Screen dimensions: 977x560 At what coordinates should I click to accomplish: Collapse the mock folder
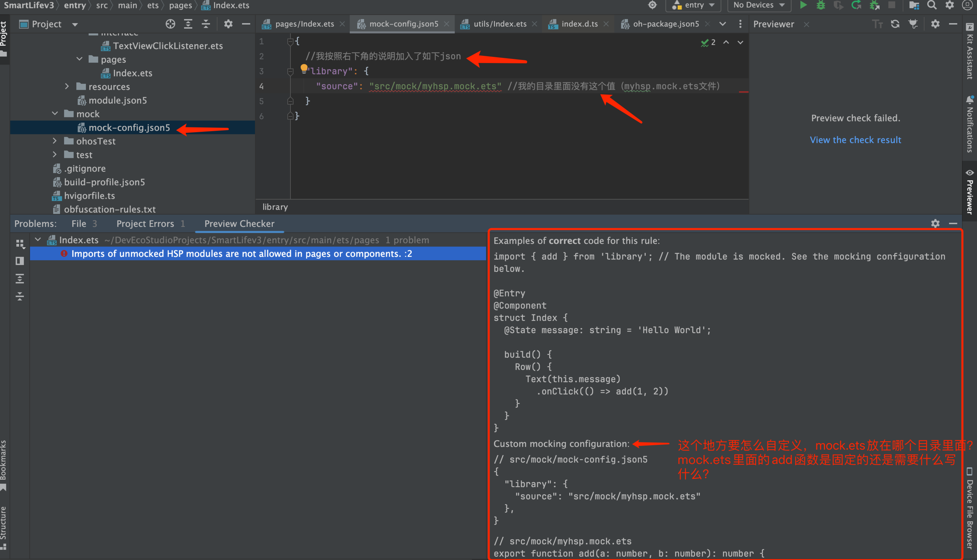tap(55, 114)
